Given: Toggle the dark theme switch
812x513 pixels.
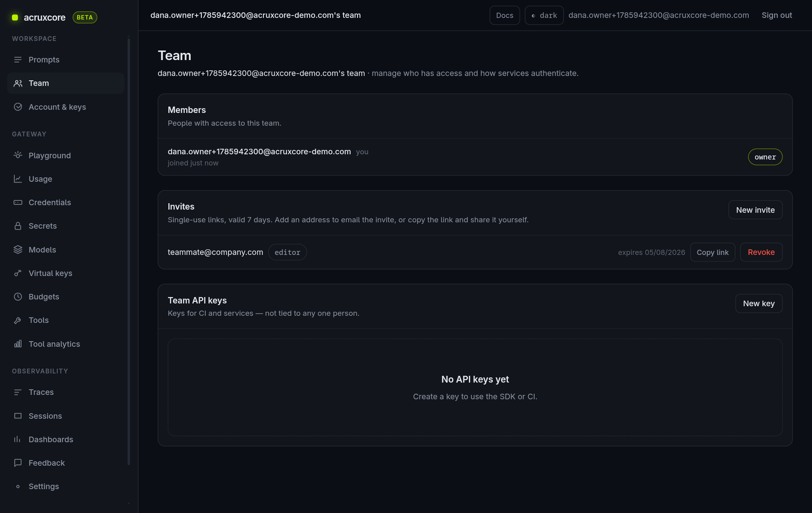Looking at the screenshot, I should pyautogui.click(x=544, y=15).
